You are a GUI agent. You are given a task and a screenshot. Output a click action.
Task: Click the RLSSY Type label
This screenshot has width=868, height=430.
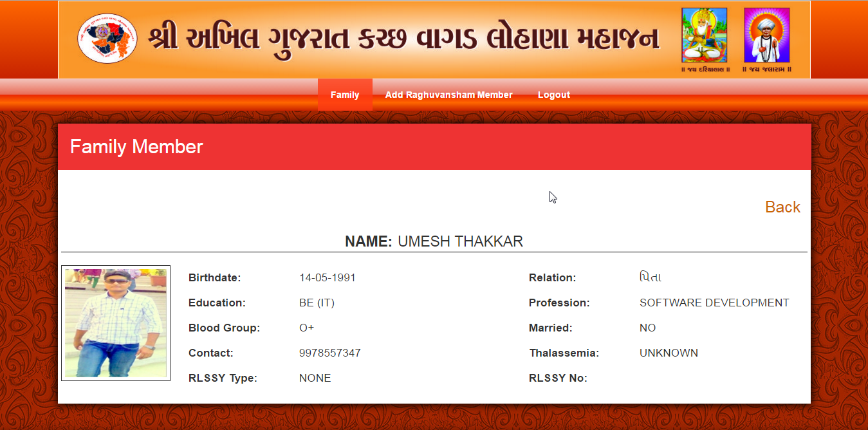pyautogui.click(x=223, y=379)
